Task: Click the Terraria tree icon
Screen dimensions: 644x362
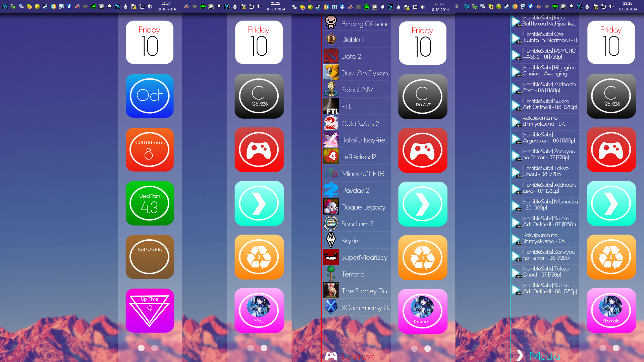Action: pos(331,274)
